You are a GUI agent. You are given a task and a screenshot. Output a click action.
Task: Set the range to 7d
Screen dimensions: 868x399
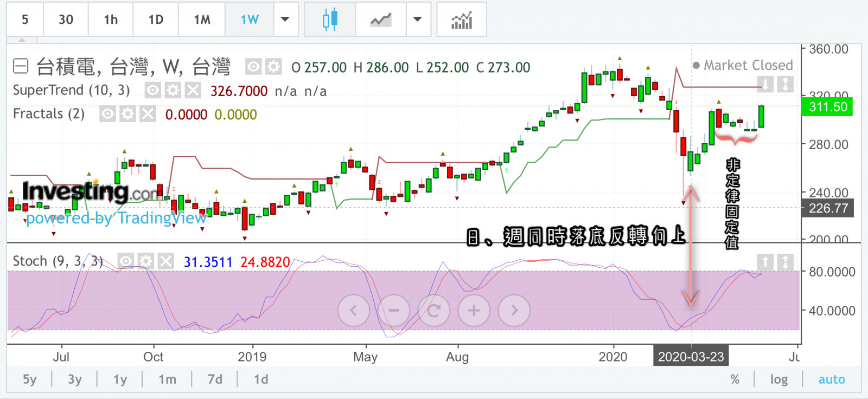[215, 379]
